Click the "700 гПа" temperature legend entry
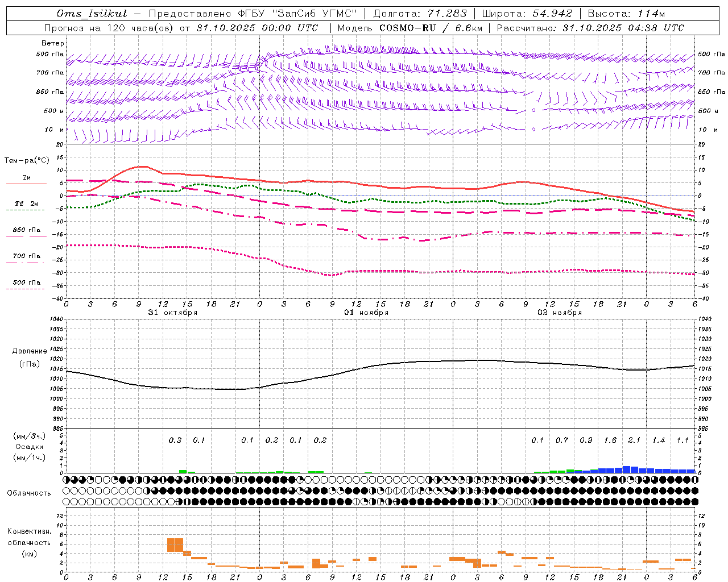The image size is (728, 582). pos(26,256)
